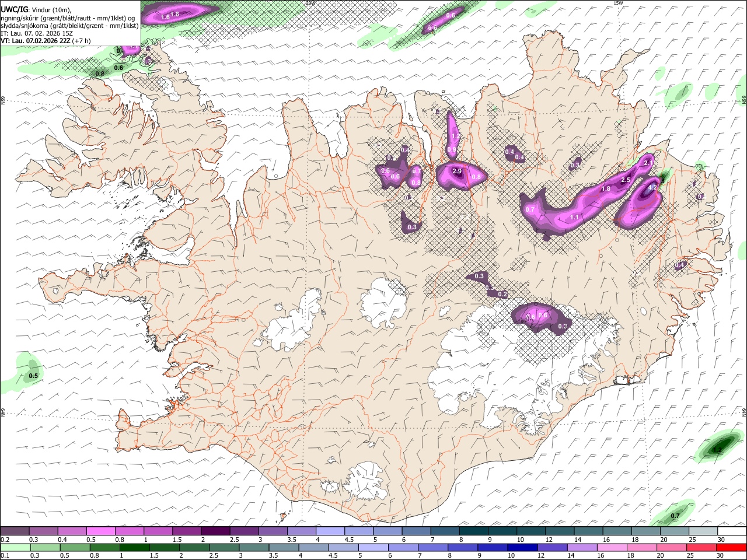Viewport: 747px width, 560px height.
Task: Click the (+7 h) forecast offset
Action: point(81,41)
